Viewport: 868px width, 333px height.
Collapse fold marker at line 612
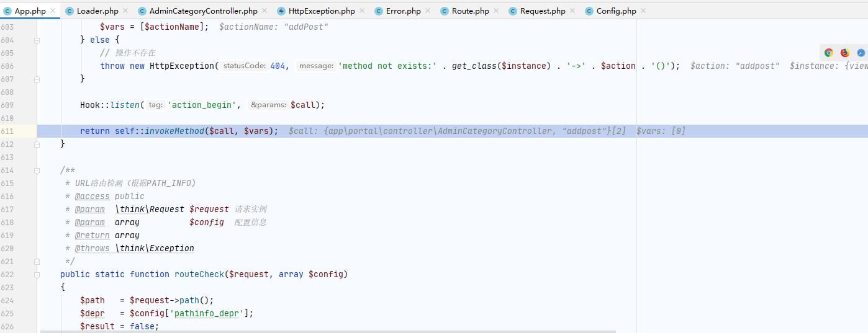(x=37, y=144)
